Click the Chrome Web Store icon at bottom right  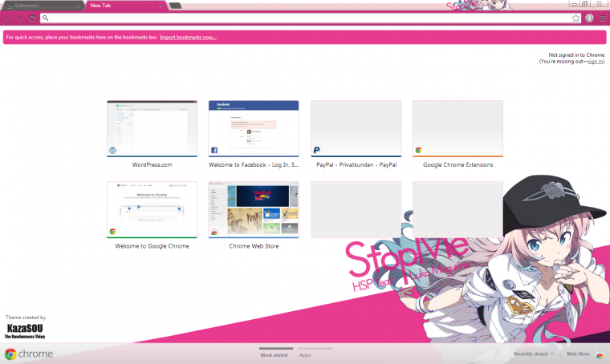600,354
